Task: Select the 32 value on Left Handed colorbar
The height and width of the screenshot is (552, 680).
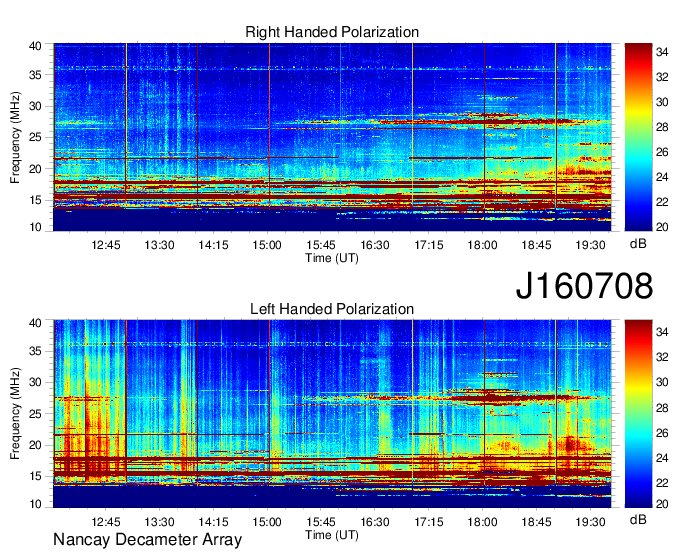Action: coord(662,357)
